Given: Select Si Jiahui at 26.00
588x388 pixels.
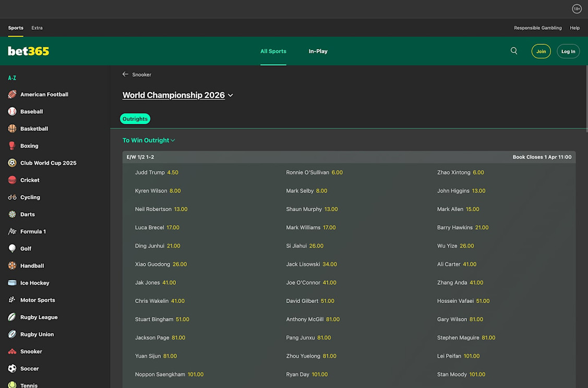Looking at the screenshot, I should [305, 246].
